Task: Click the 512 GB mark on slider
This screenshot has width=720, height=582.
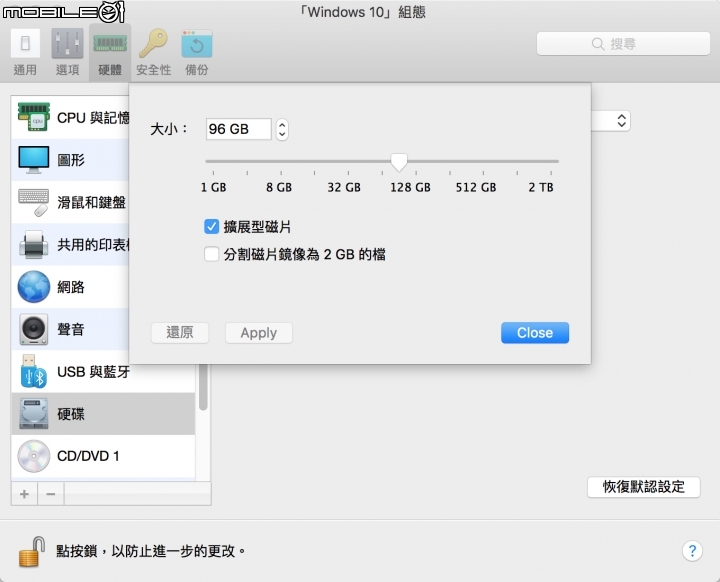Action: (x=476, y=187)
